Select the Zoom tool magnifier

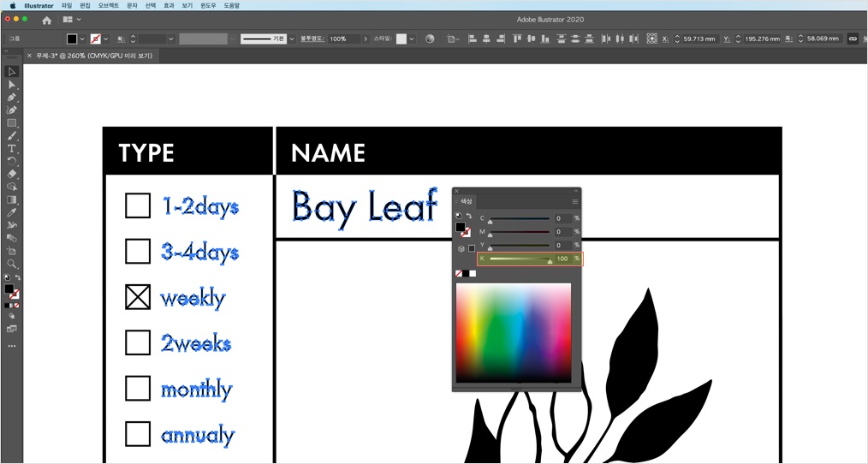pyautogui.click(x=11, y=265)
